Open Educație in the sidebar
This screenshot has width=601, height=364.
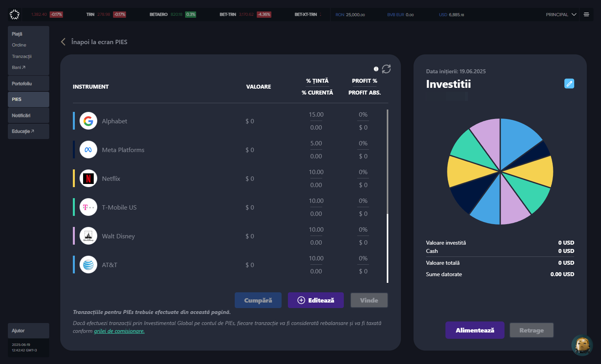pos(28,131)
